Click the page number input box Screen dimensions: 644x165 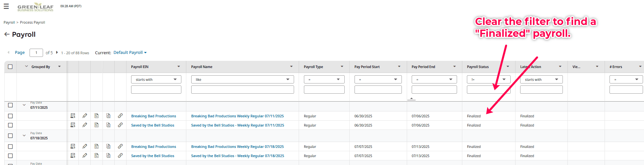tap(36, 53)
